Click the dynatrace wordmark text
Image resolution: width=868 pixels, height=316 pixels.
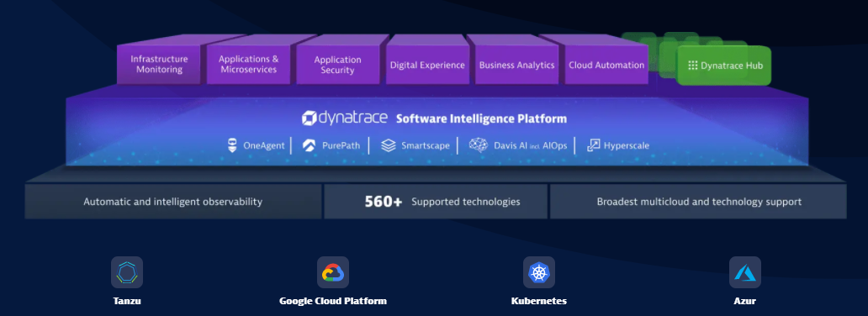(353, 118)
